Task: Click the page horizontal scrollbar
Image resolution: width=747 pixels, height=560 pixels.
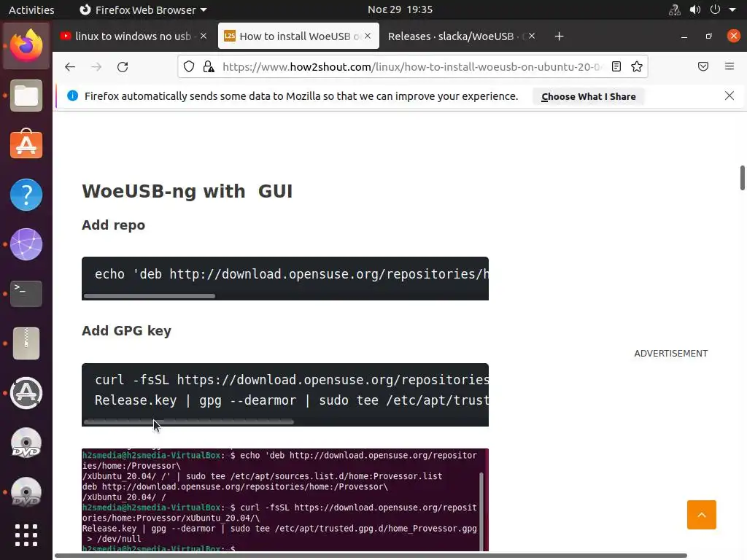Action: click(x=371, y=556)
